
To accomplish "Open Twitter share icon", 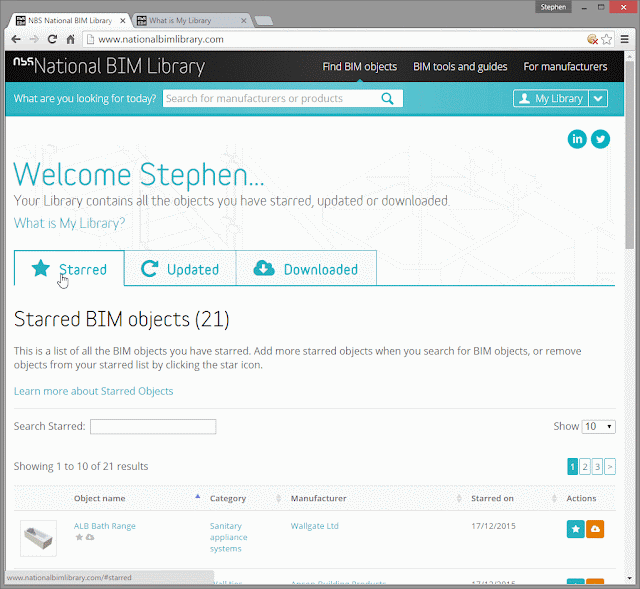I will point(600,139).
